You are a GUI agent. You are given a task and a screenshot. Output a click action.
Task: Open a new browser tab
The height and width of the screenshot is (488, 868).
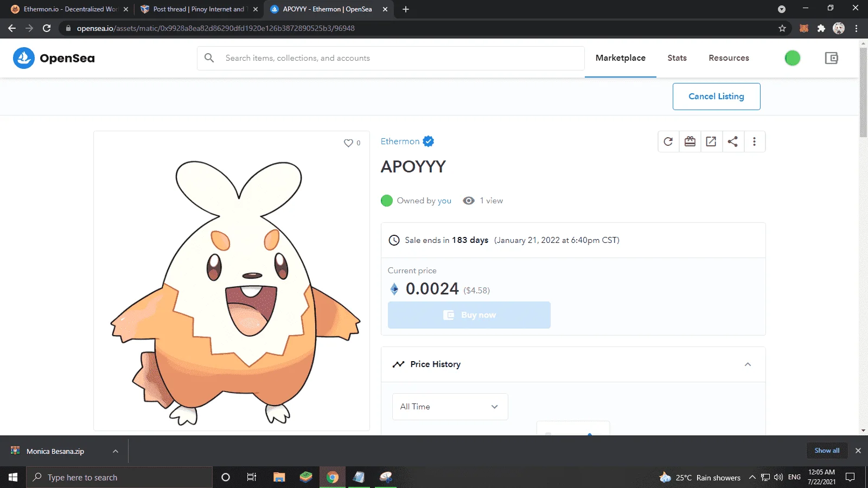tap(406, 9)
